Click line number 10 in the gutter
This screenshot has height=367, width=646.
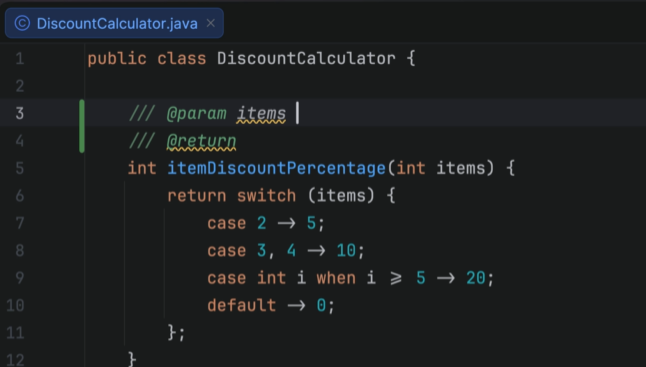point(16,305)
